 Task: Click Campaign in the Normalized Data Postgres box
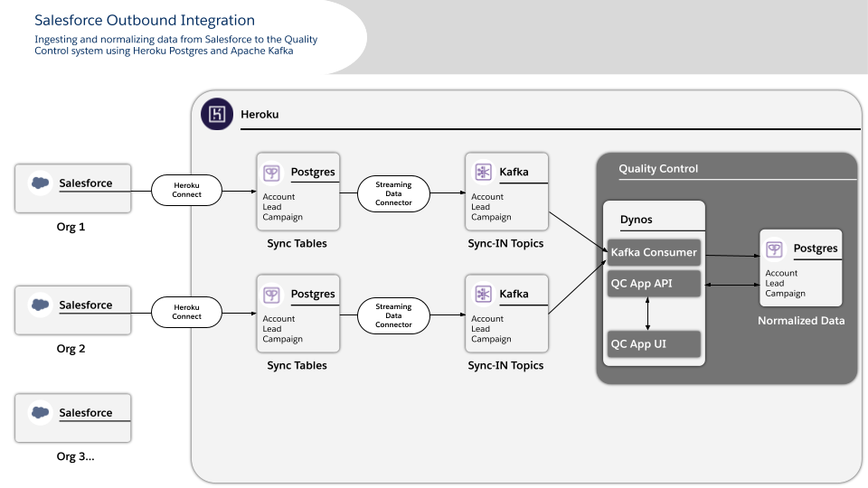(785, 293)
